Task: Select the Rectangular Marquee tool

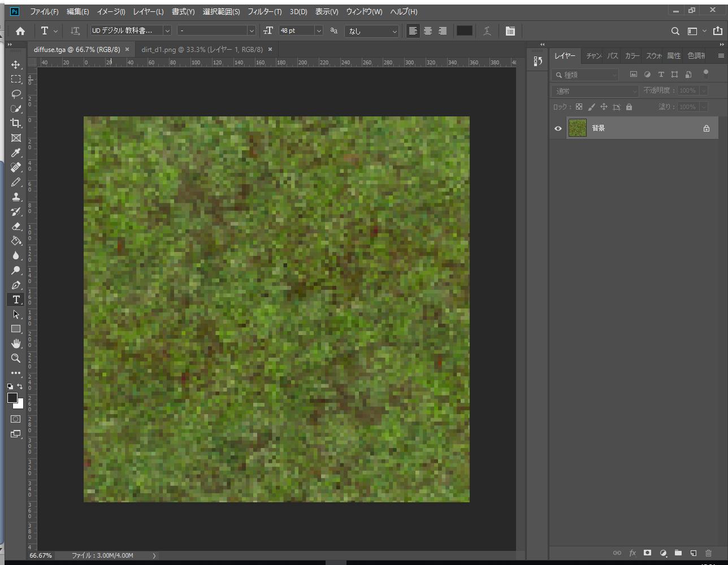Action: click(16, 79)
